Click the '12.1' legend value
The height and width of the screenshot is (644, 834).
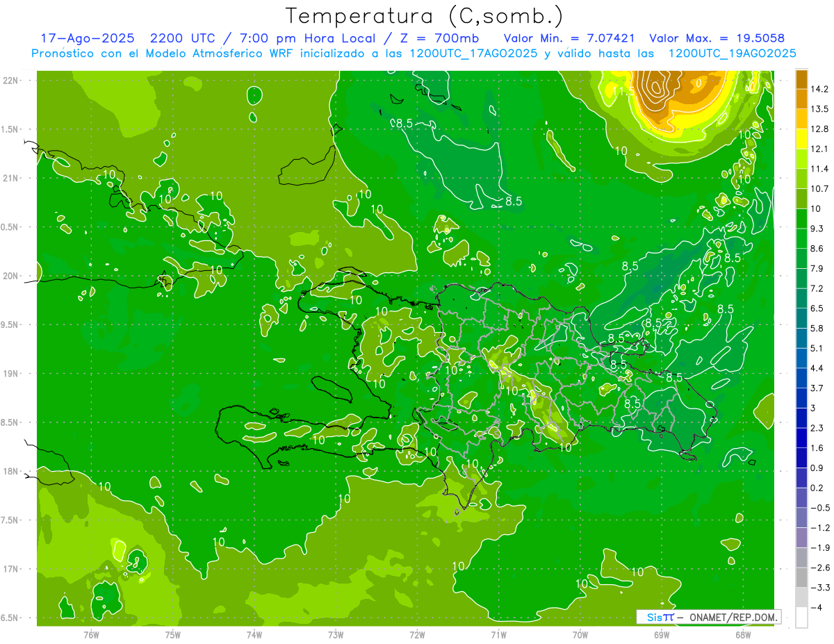820,149
